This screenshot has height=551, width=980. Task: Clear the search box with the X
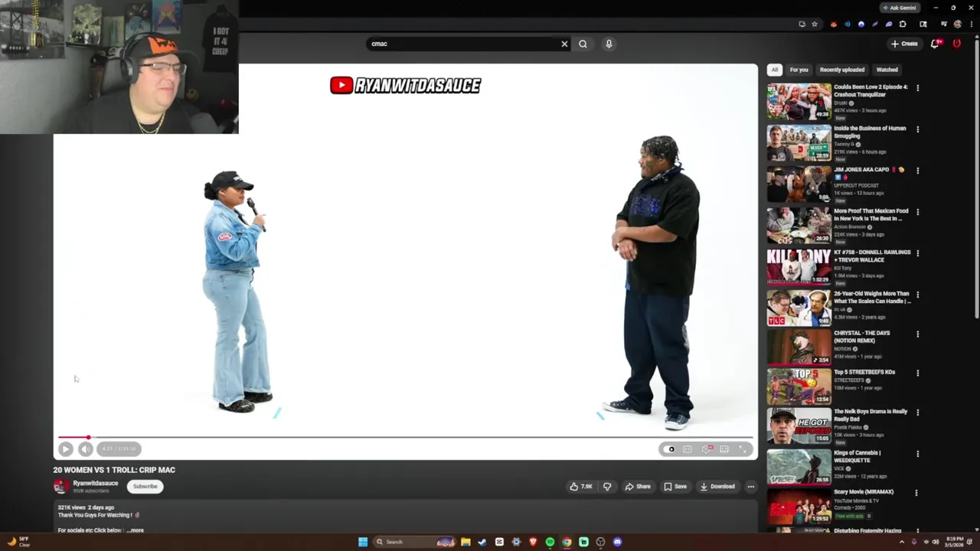(x=564, y=44)
